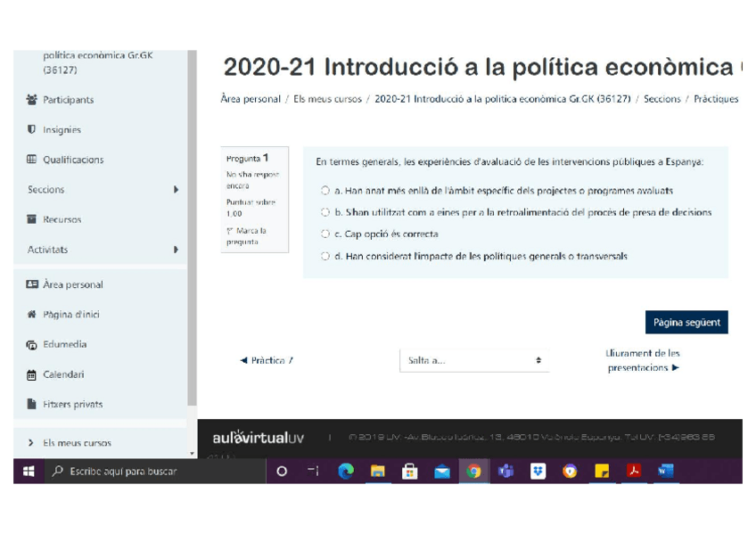Select answer a about projectes o programes avaluats
Viewport: 756px width, 534px height.
point(325,190)
